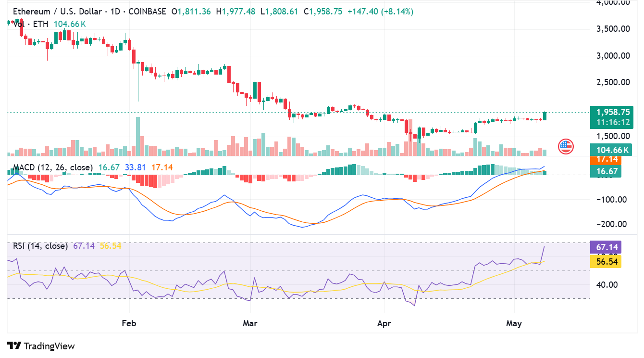
Task: Click the orange signal value 17.14 in legend
Action: pyautogui.click(x=162, y=167)
